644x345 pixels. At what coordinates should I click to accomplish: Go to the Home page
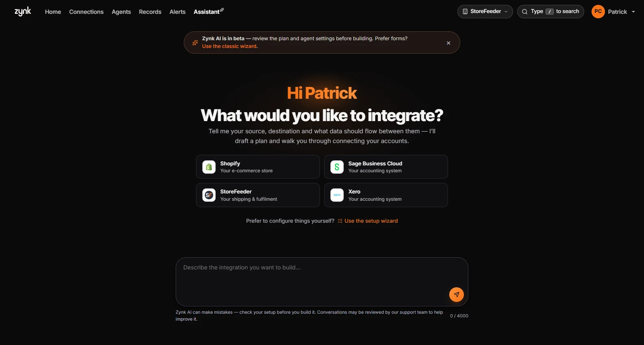coord(53,12)
